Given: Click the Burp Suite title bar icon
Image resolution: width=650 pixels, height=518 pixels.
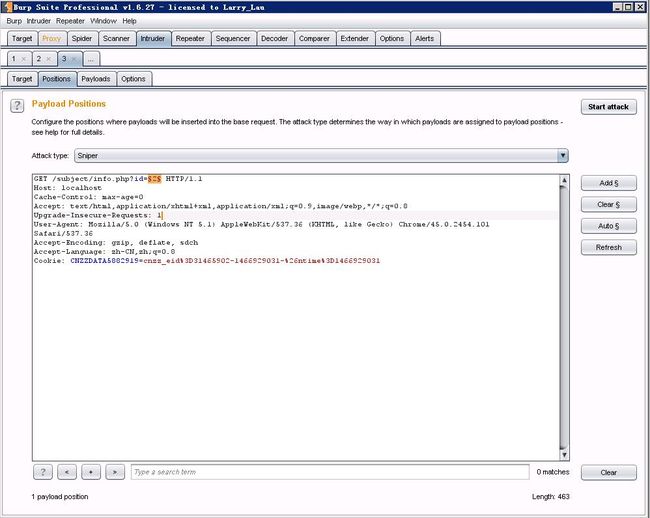Looking at the screenshot, I should coord(7,7).
